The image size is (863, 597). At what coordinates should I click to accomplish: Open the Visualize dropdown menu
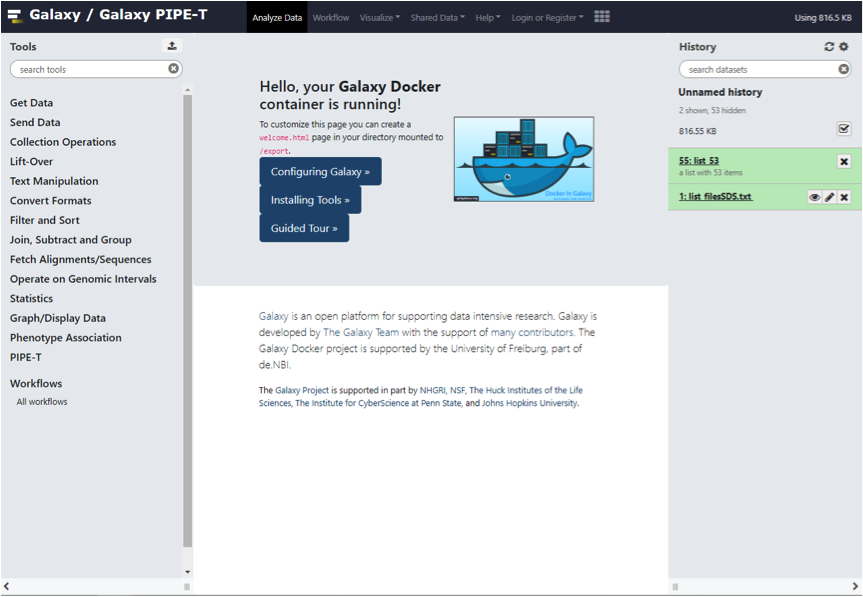click(380, 18)
